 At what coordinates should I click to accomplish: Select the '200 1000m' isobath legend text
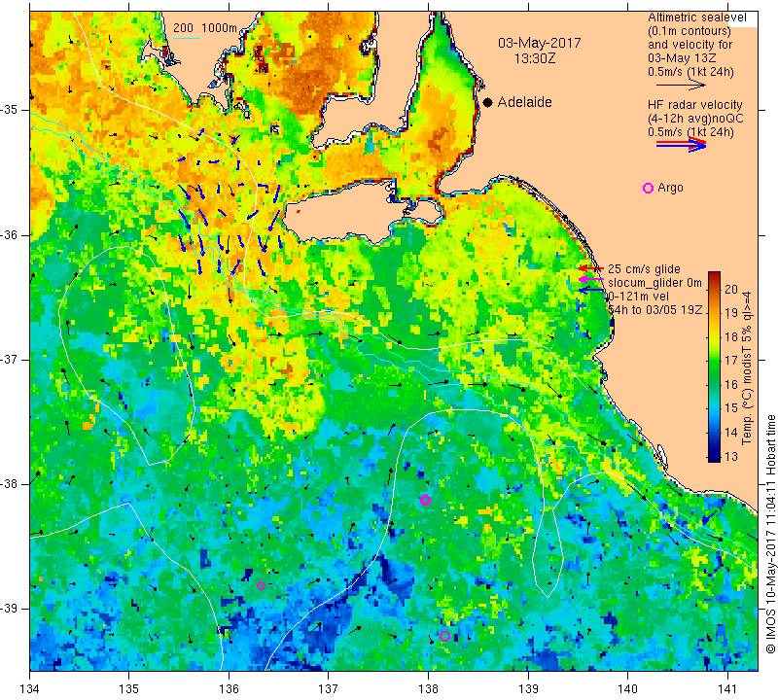pyautogui.click(x=205, y=28)
